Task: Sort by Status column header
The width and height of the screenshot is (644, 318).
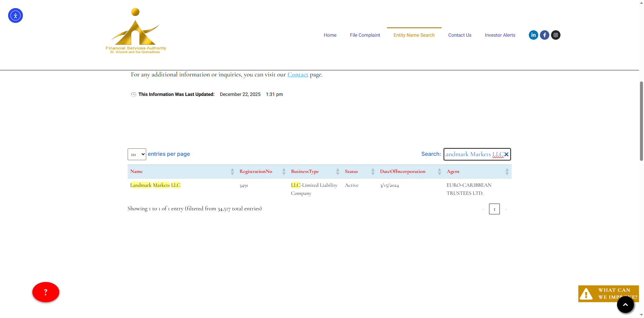Action: click(x=351, y=172)
